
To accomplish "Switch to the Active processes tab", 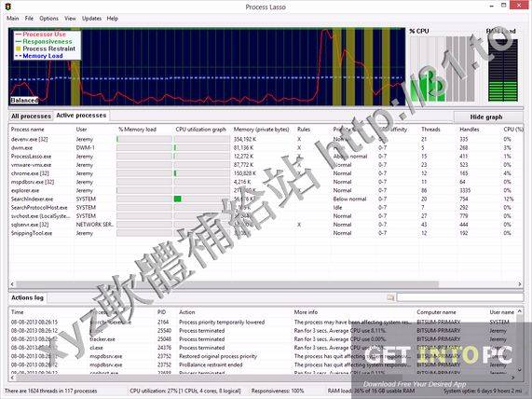I will 81,116.
